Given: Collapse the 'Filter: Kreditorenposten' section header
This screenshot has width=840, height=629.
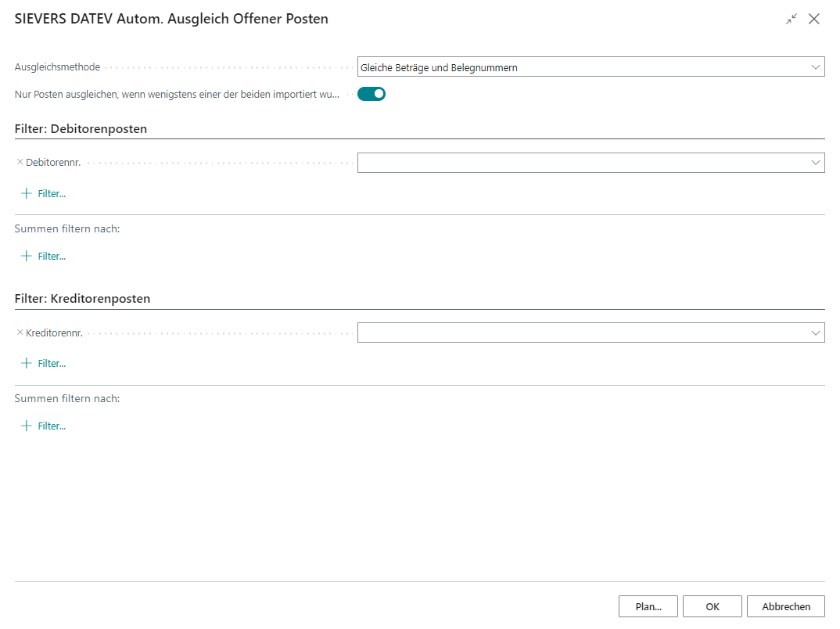Looking at the screenshot, I should [x=82, y=299].
